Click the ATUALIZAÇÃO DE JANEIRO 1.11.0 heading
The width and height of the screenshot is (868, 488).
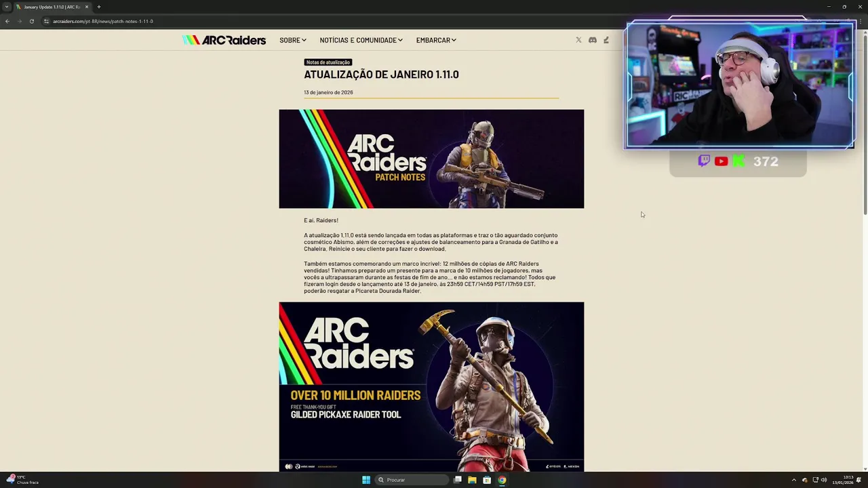pyautogui.click(x=381, y=75)
